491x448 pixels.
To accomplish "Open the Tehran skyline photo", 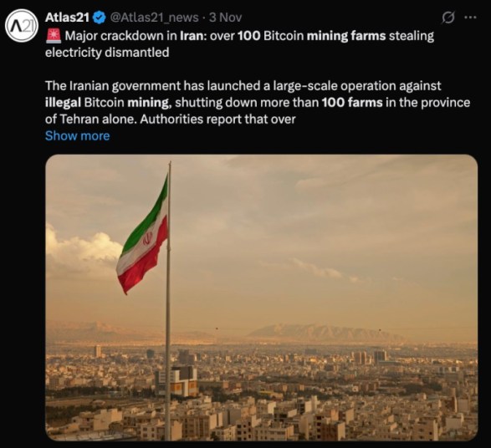I will 262,298.
